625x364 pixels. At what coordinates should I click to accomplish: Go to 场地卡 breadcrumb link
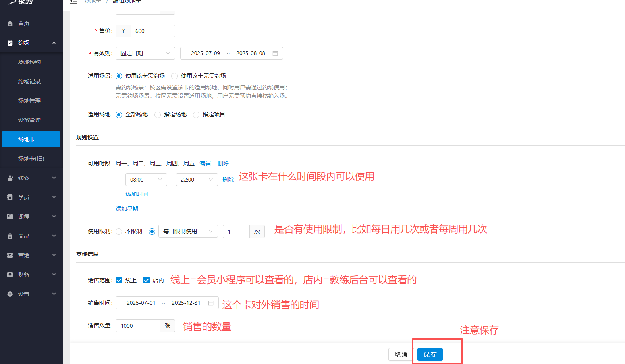(93, 2)
